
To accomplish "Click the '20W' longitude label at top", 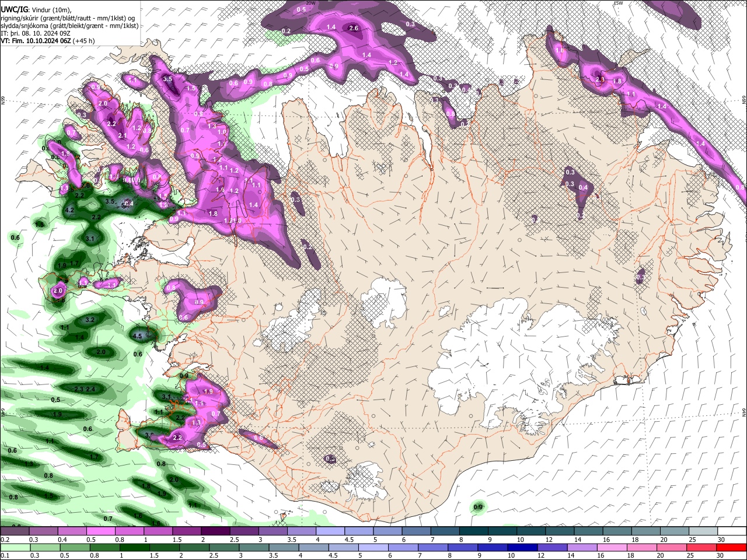I will (310, 3).
